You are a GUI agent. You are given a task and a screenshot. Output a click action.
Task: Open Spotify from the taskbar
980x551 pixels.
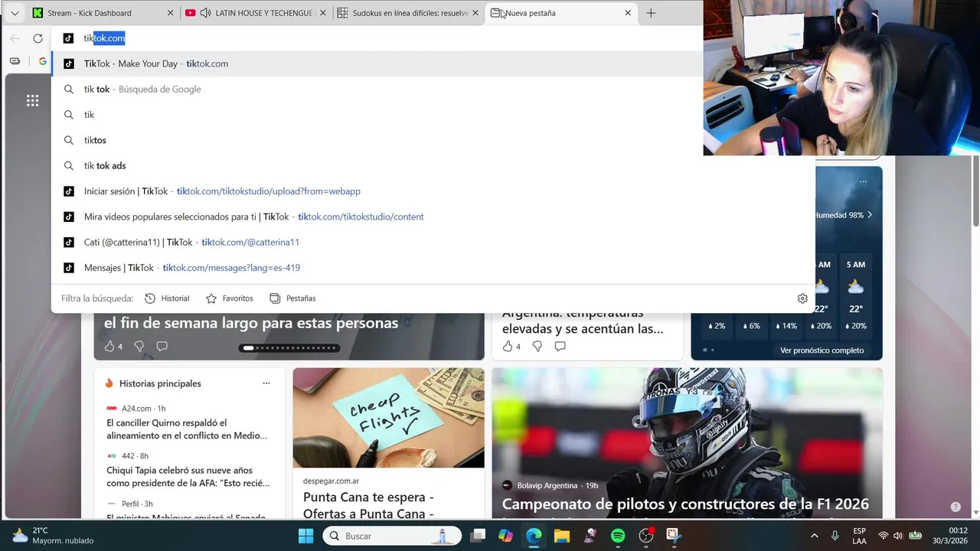tap(618, 536)
